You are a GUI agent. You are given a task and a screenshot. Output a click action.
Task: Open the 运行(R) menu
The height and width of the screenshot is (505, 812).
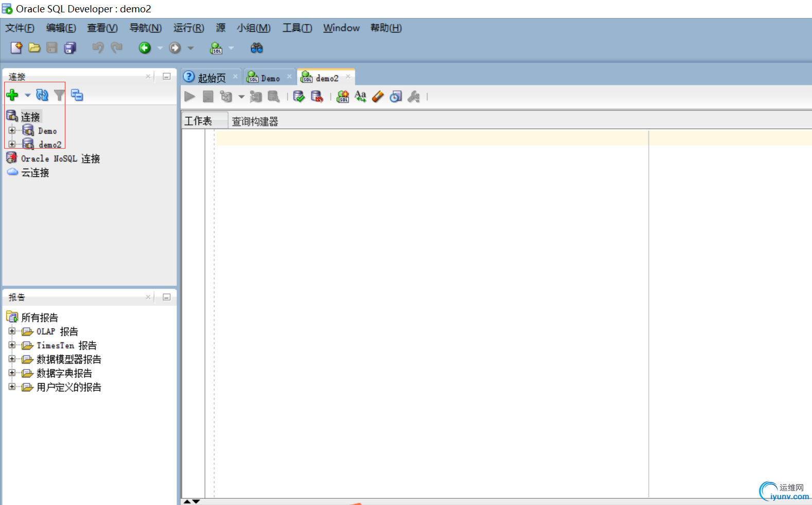189,28
